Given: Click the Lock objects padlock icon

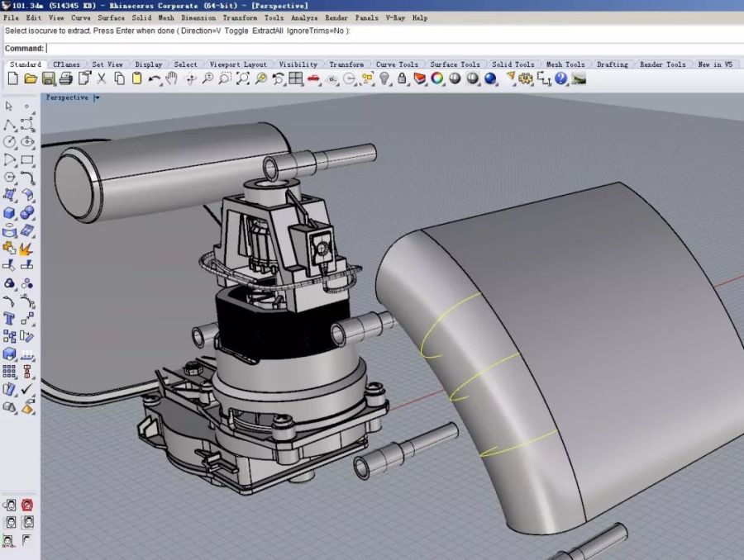Looking at the screenshot, I should 402,78.
